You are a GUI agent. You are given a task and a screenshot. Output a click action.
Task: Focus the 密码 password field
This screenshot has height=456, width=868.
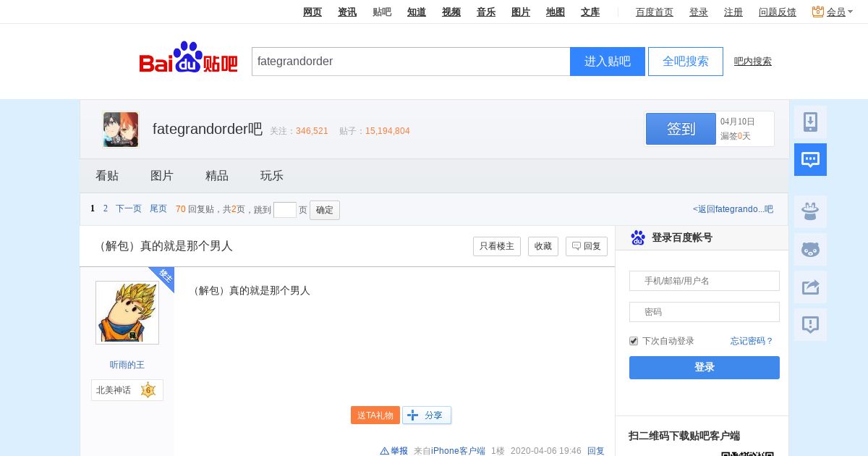pyautogui.click(x=705, y=312)
